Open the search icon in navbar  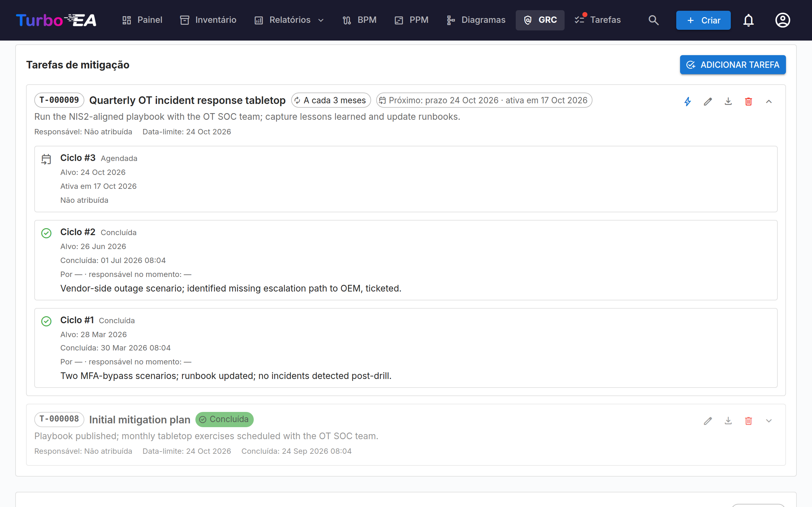653,20
